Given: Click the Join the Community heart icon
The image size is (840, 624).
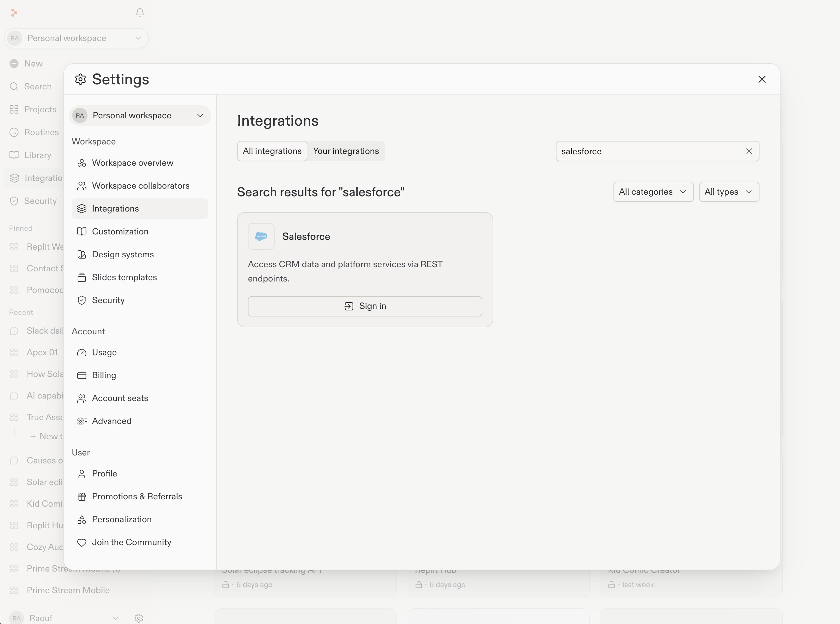Looking at the screenshot, I should 82,542.
